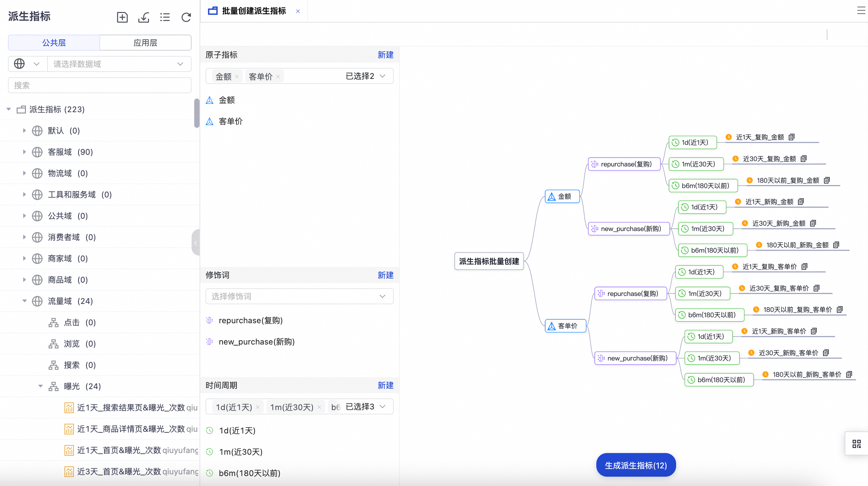
Task: Switch to the 应用层 layer tab
Action: 145,43
